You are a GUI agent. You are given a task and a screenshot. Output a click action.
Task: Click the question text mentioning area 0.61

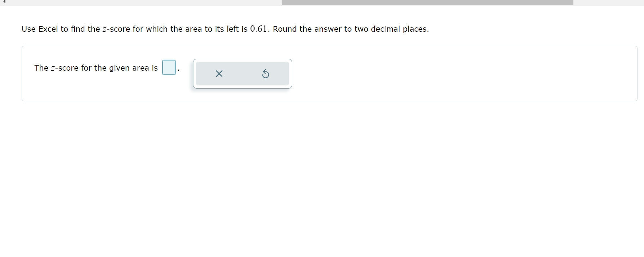coord(225,29)
